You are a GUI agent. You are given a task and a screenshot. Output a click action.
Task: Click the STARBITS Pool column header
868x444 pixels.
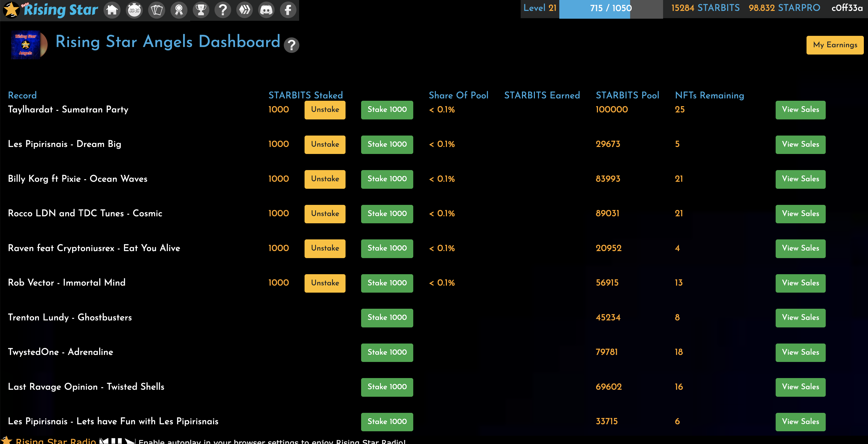pyautogui.click(x=628, y=96)
